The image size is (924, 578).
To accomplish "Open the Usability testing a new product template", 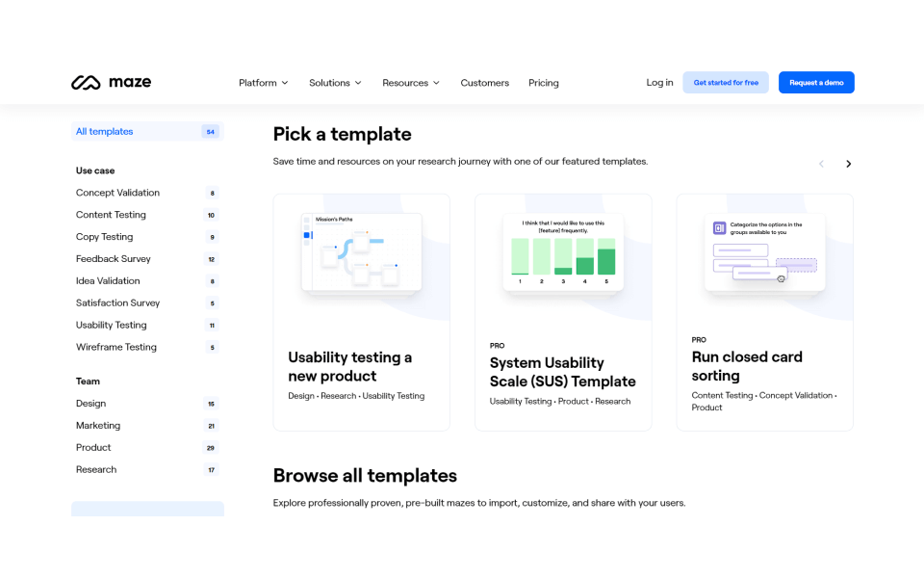I will 361,311.
